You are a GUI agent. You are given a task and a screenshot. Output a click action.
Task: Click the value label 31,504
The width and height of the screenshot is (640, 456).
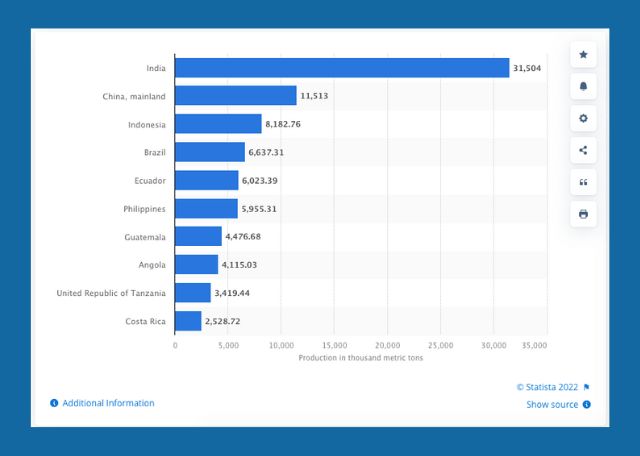point(527,68)
